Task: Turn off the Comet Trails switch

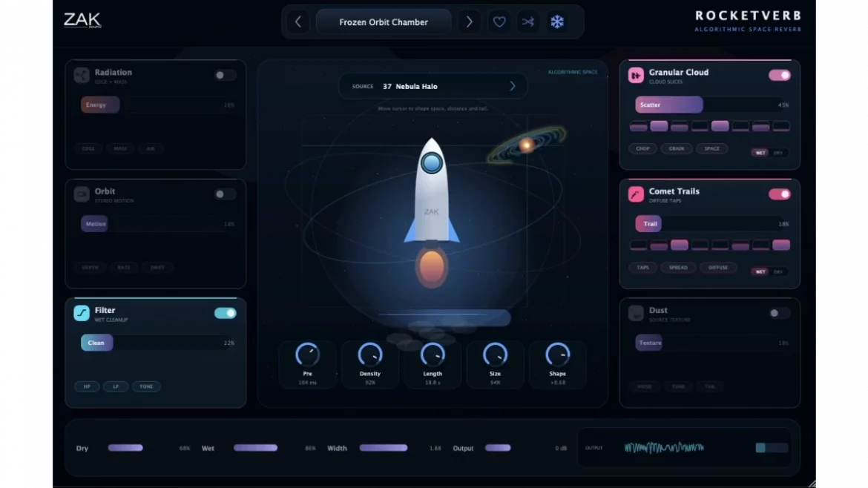Action: pos(780,194)
